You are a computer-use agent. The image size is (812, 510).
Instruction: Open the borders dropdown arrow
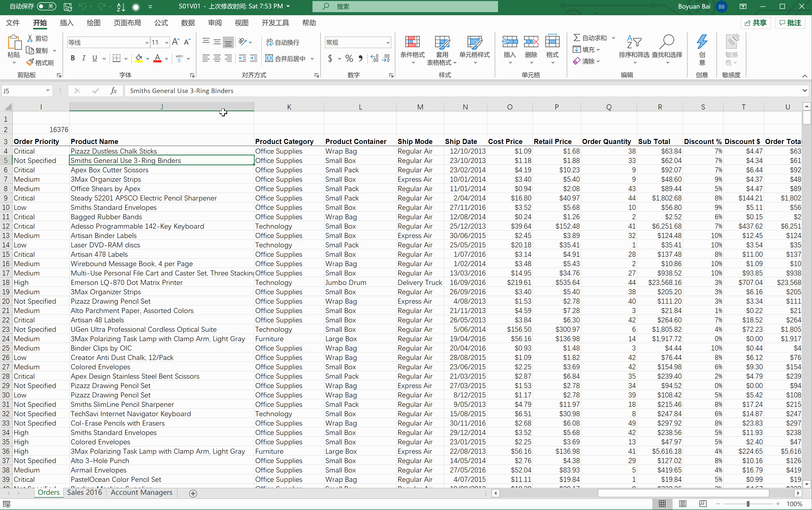[x=126, y=59]
